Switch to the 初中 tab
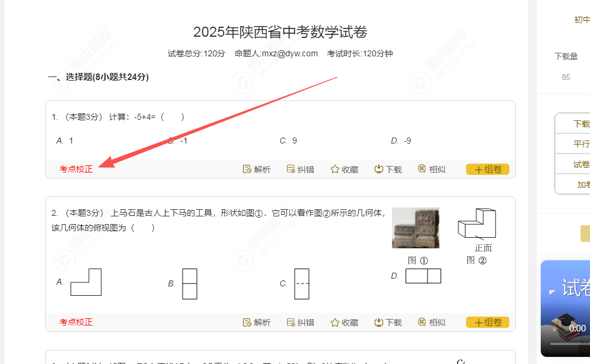The image size is (590, 364). (582, 20)
